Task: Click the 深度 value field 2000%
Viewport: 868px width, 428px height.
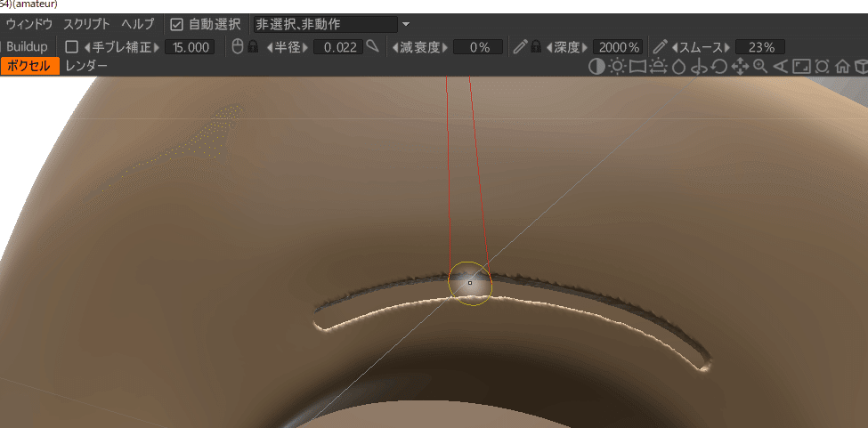Action: pyautogui.click(x=617, y=47)
